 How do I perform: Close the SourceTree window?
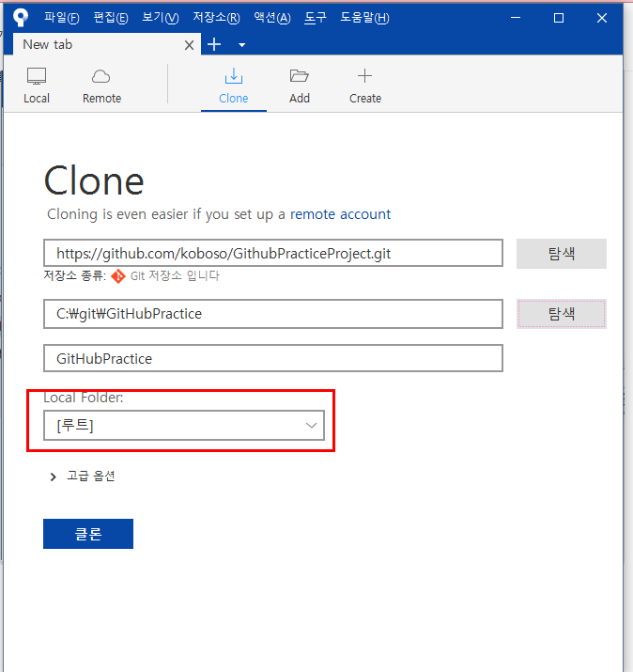coord(602,18)
